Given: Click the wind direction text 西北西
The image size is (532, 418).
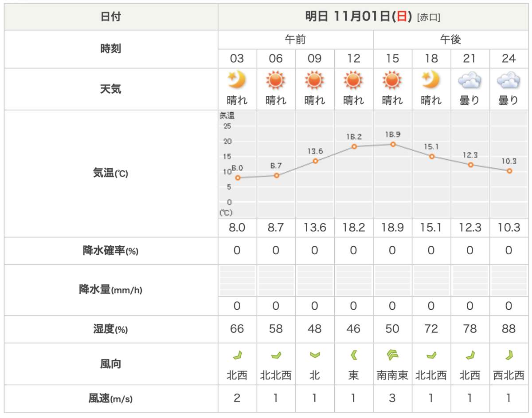Looking at the screenshot, I should 509,376.
